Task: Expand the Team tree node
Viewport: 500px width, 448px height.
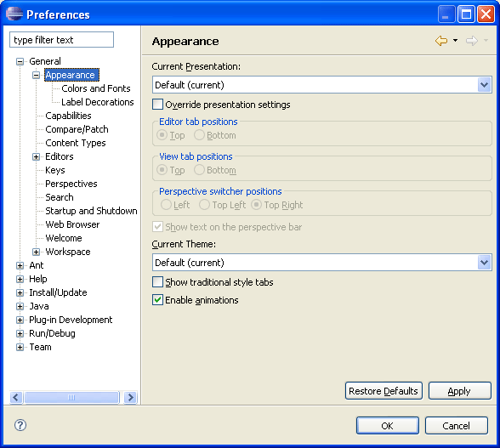Action: coord(20,347)
